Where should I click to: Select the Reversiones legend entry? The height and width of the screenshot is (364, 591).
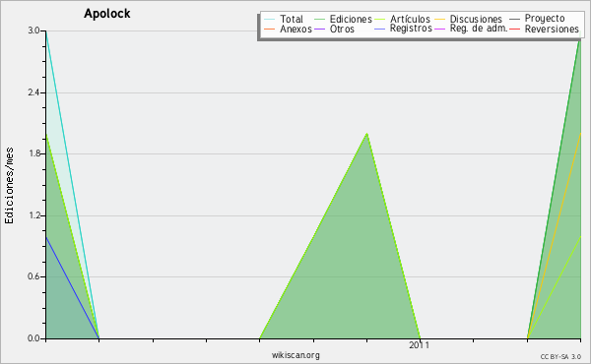(545, 29)
